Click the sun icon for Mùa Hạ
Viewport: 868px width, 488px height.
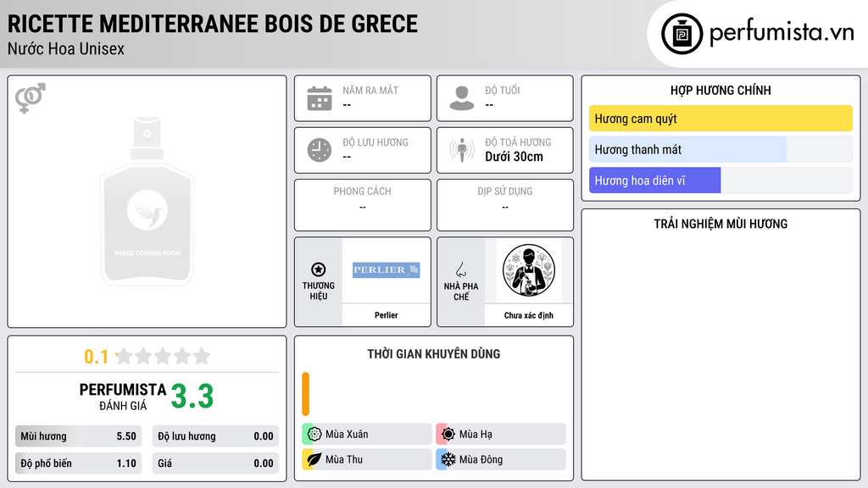(448, 435)
